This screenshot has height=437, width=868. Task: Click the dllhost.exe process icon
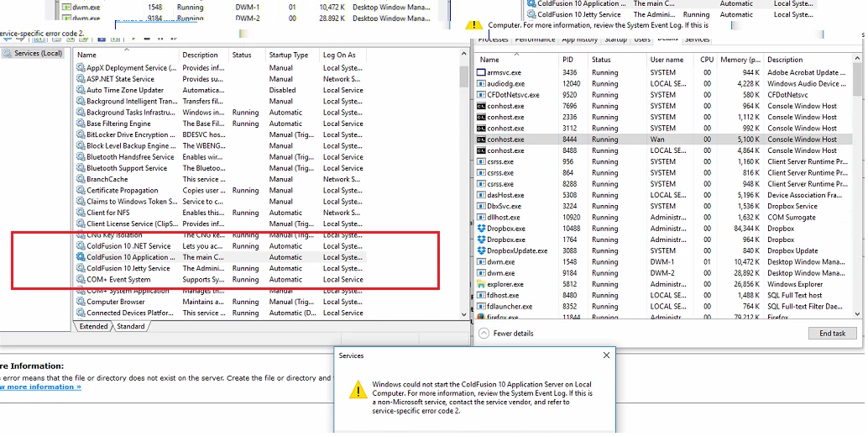(481, 217)
